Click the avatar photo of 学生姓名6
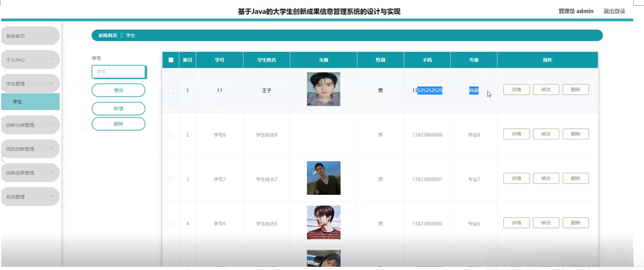 (x=324, y=222)
